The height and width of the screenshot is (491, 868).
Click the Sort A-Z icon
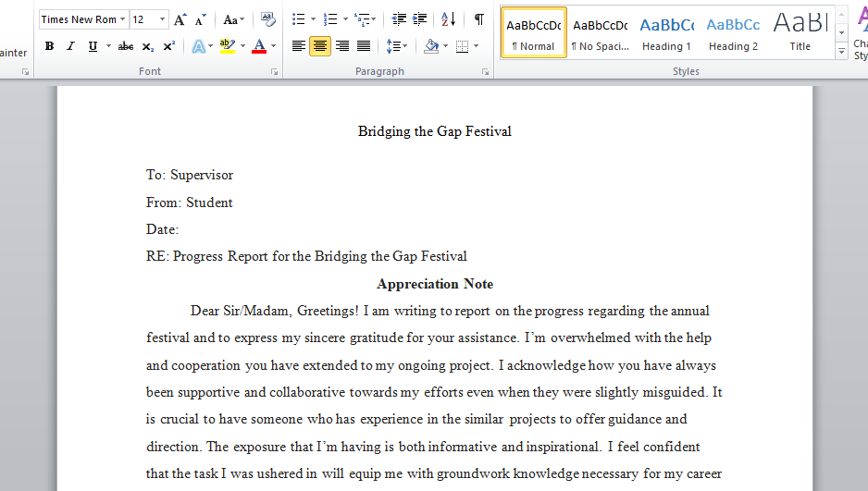(x=449, y=19)
